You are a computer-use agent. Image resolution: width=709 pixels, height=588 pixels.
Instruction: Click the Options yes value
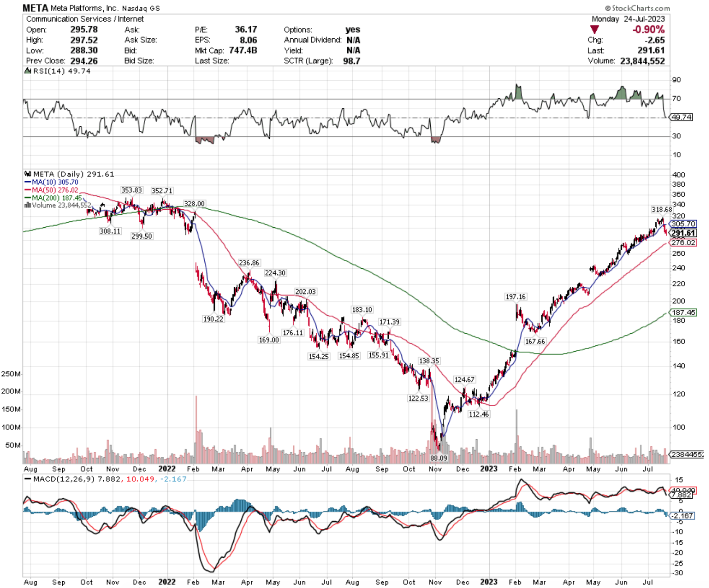[353, 30]
